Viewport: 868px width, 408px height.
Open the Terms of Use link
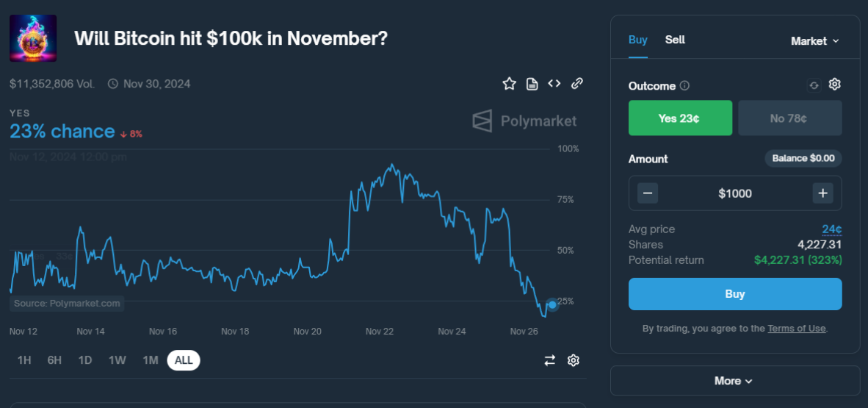pos(796,329)
